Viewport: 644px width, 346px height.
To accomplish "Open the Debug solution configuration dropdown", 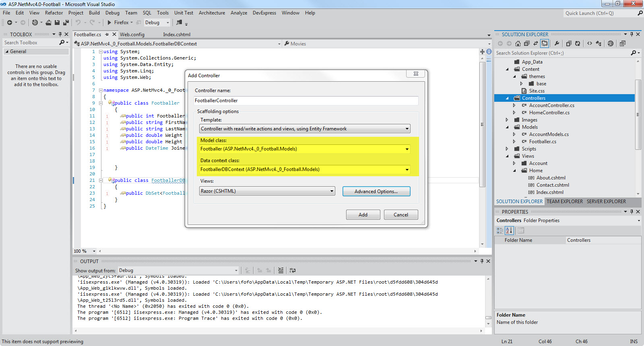I will pos(167,23).
